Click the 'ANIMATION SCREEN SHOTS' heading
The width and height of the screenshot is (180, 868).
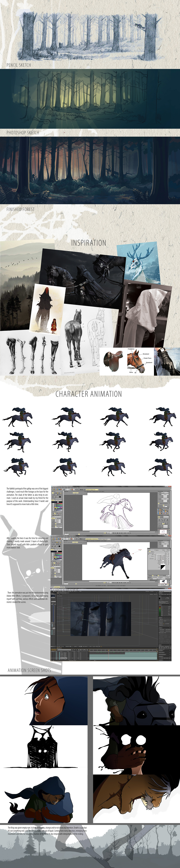30,670
